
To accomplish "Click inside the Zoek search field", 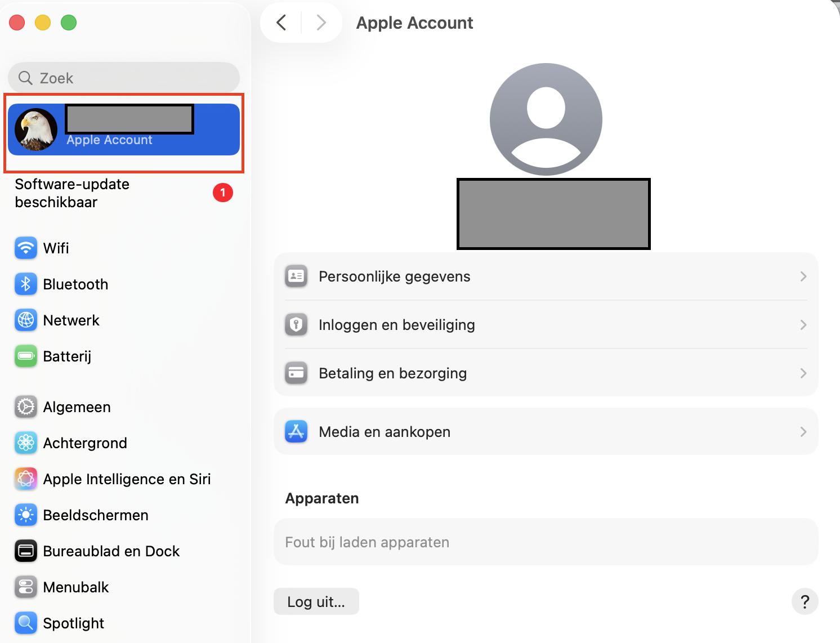I will [123, 78].
